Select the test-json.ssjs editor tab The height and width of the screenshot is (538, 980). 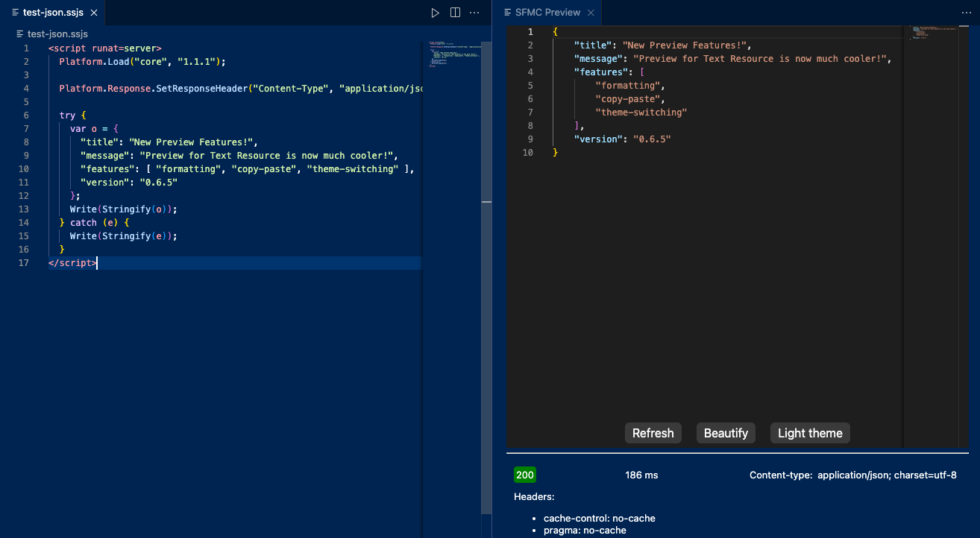click(52, 13)
